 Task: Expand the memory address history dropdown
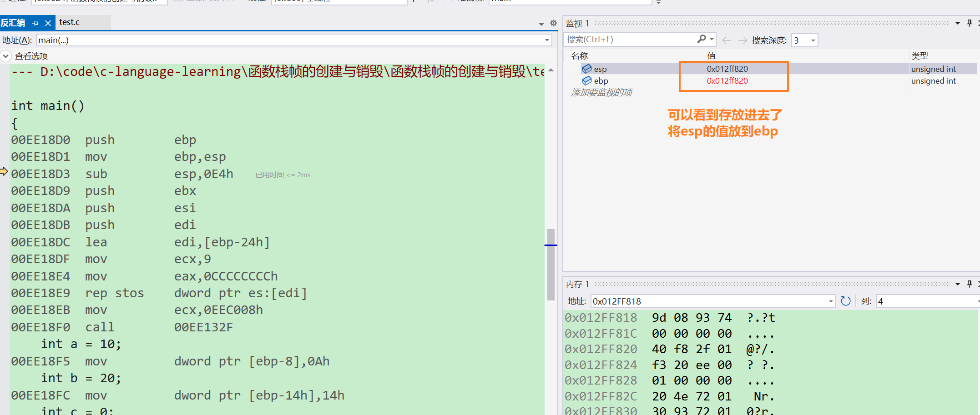point(831,301)
